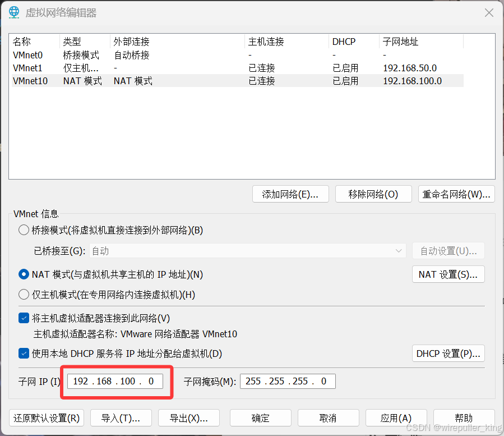The width and height of the screenshot is (504, 436).
Task: Open the 已桥接至 dropdown
Action: pos(247,251)
